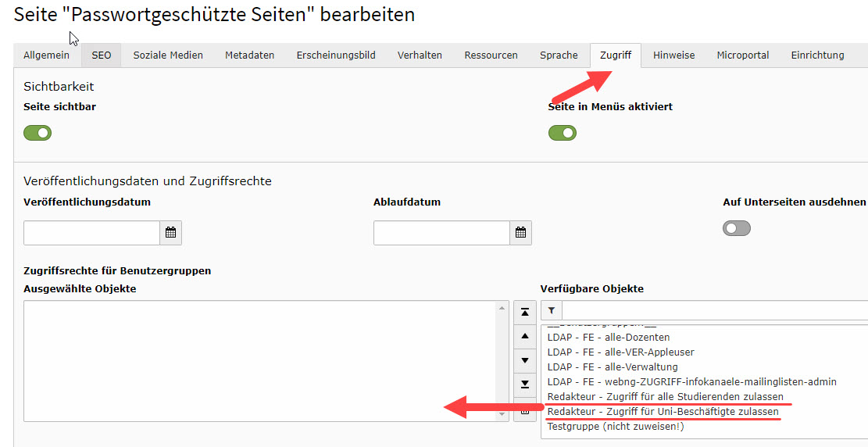868x447 pixels.
Task: Choose "Redakteur - Zugriff für Uni-Beschäftigte zulassen"
Action: click(663, 412)
